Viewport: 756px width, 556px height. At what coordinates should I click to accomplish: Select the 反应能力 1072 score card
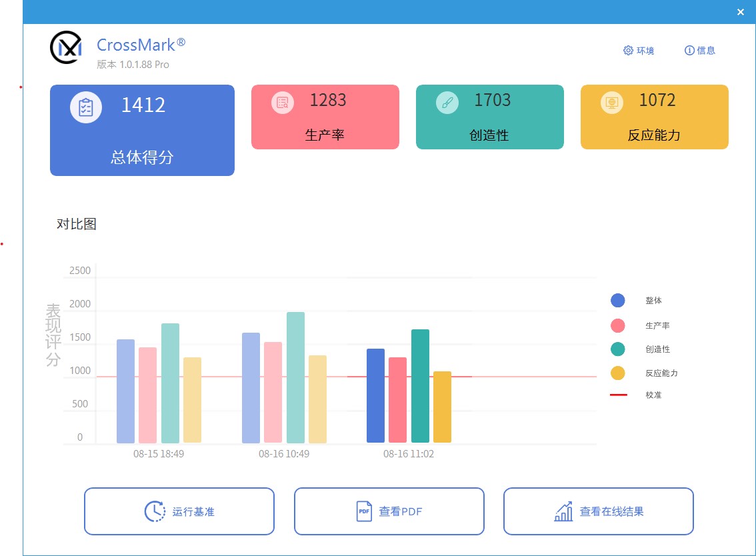[x=654, y=117]
